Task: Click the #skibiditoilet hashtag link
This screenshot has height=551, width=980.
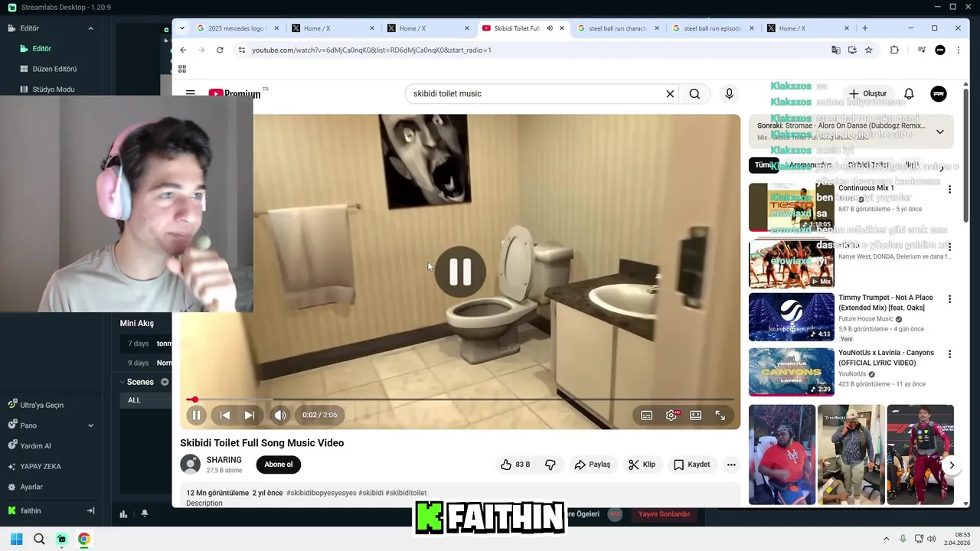Action: click(x=406, y=493)
